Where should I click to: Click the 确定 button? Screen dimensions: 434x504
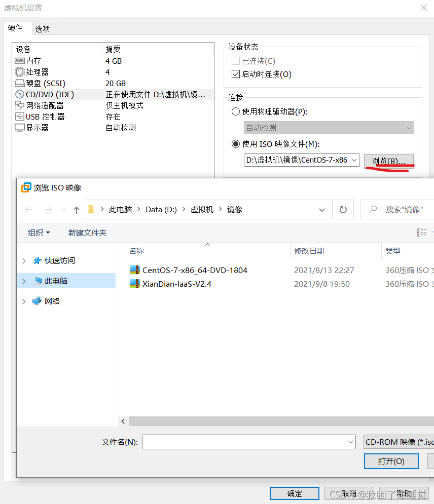point(295,493)
